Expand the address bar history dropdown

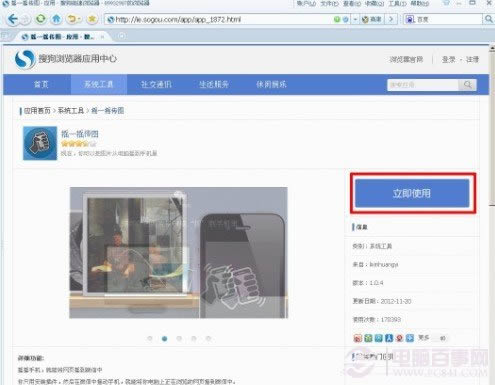355,19
